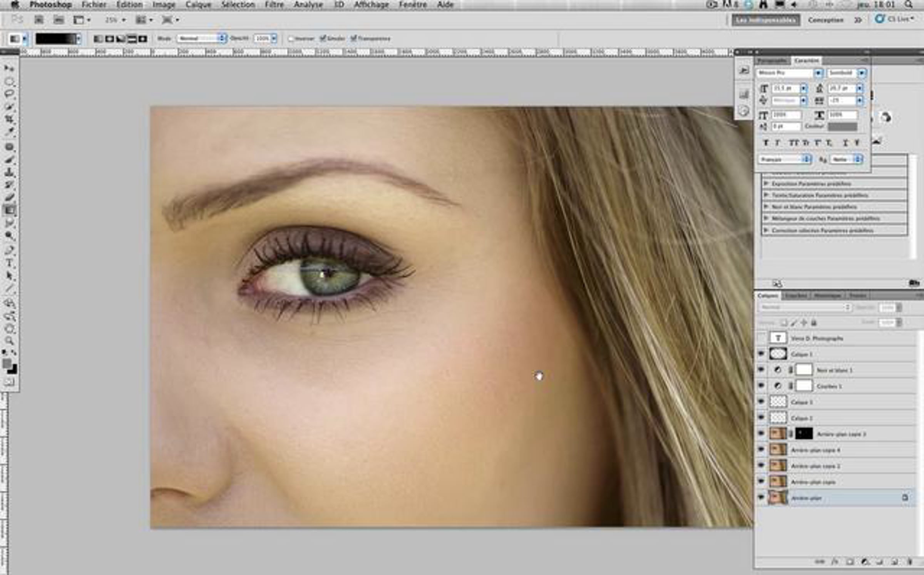The height and width of the screenshot is (575, 924).
Task: Select the Crop tool in toolbox
Action: coord(10,119)
